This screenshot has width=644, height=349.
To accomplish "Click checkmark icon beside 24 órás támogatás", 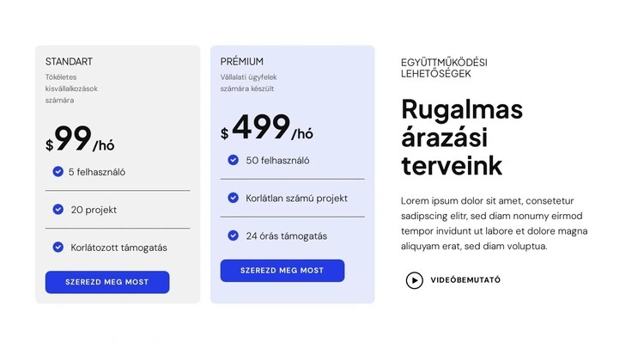I will [233, 236].
